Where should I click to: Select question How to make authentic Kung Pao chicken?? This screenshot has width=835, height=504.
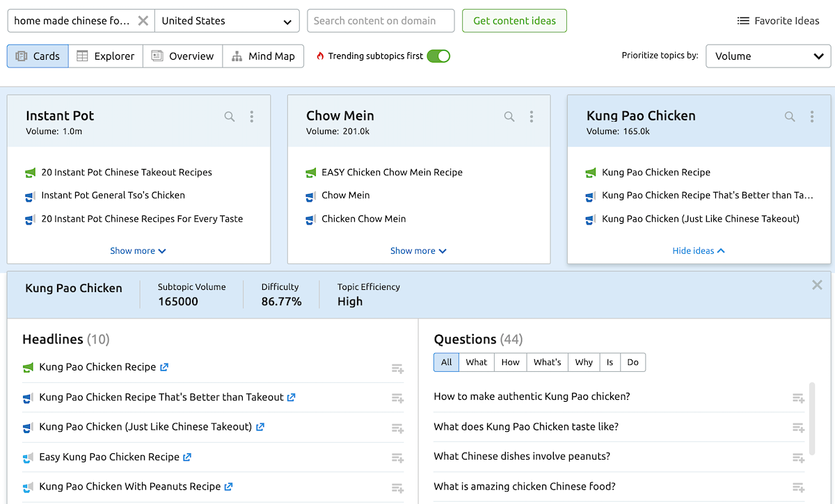[x=532, y=397]
